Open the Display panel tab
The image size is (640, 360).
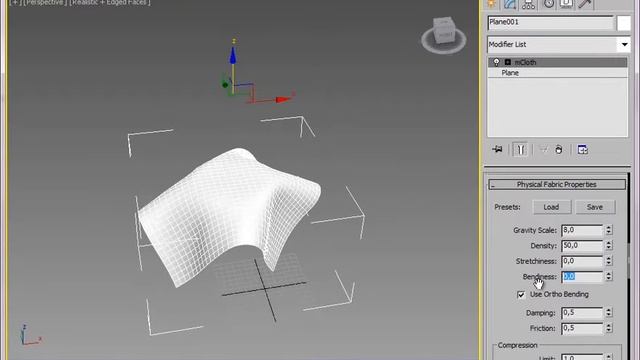[567, 4]
